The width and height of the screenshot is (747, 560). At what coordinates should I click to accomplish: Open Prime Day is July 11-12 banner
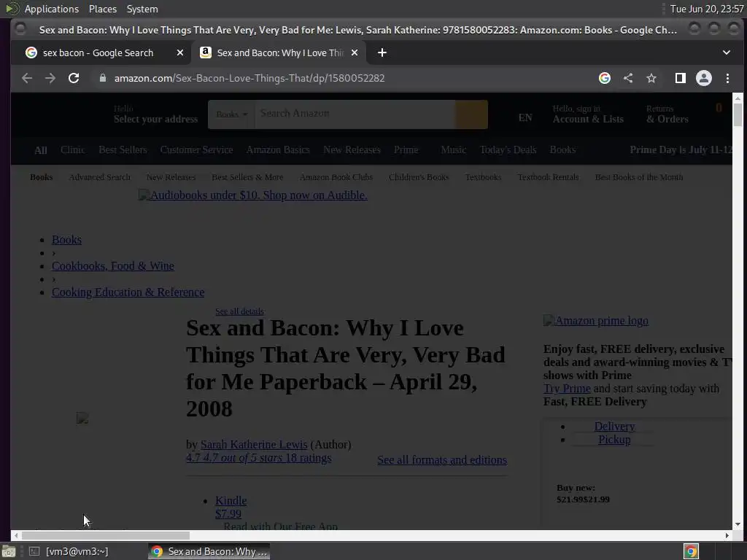point(681,149)
